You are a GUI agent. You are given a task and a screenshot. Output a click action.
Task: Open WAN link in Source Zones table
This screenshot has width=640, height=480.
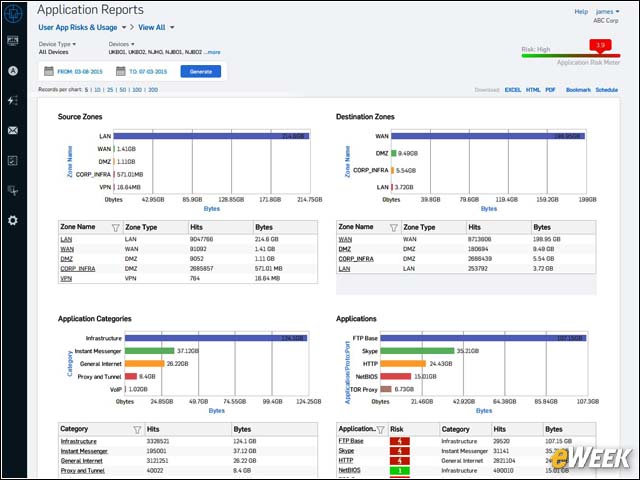[67, 249]
